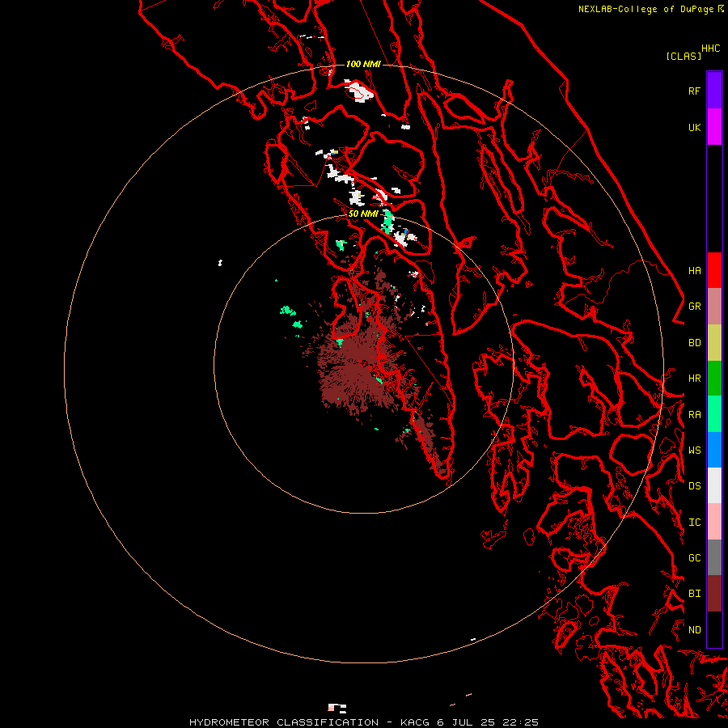Click the "50 NMI" range ring label
This screenshot has width=728, height=728.
(x=363, y=214)
